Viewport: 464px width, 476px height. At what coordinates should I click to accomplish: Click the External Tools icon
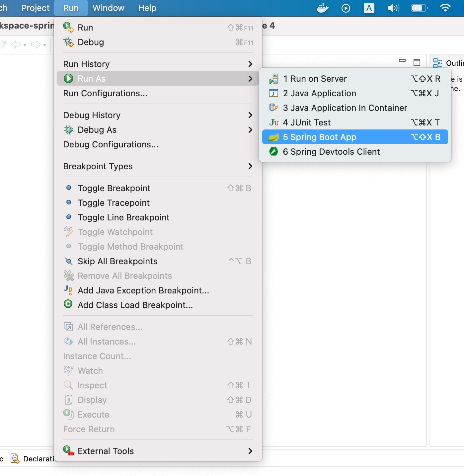point(68,451)
